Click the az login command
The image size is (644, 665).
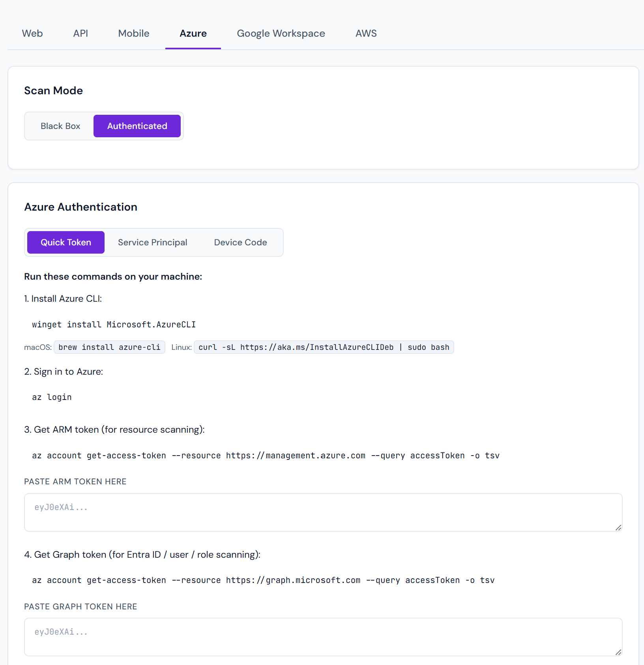tap(52, 397)
